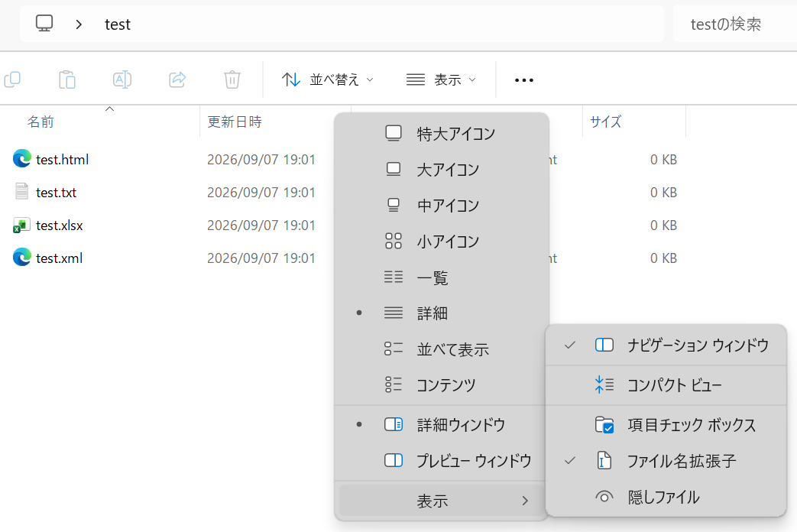797x532 pixels.
Task: Open the 並べ替え sort dropdown
Action: click(328, 79)
